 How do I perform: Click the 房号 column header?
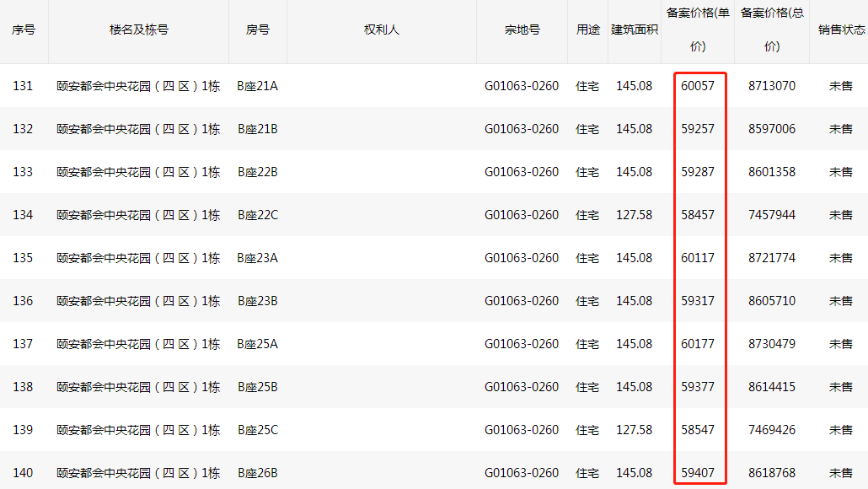point(257,30)
